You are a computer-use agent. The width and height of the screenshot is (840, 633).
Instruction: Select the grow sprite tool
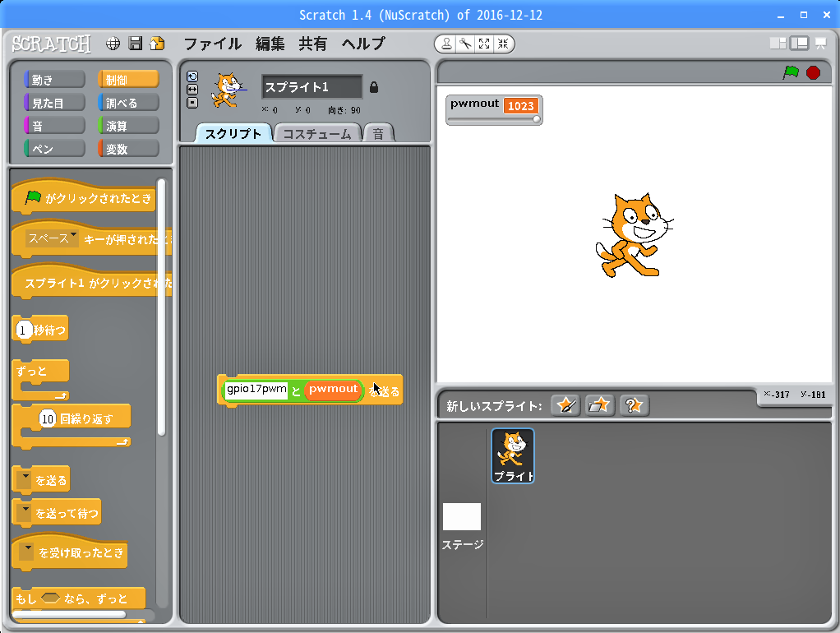point(484,44)
